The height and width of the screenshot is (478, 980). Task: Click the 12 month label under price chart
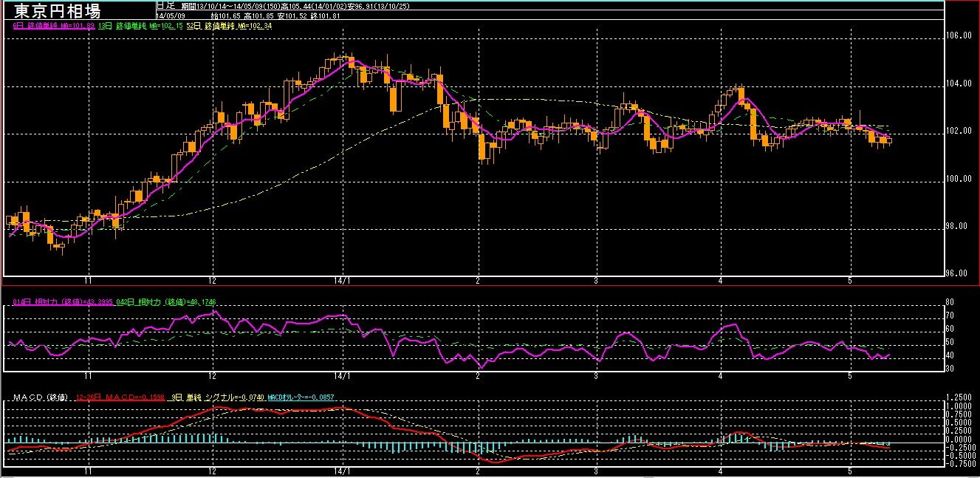pos(213,281)
